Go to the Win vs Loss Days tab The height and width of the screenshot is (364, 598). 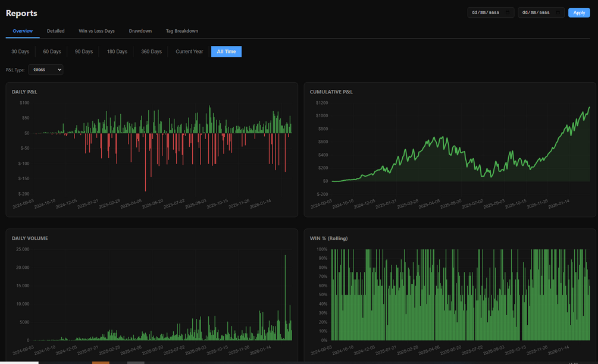click(96, 31)
